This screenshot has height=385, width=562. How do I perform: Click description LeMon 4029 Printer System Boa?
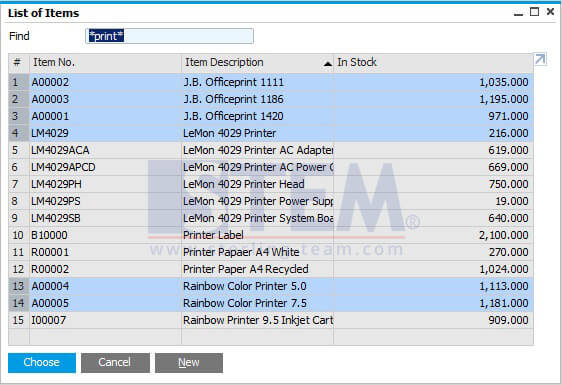coord(258,218)
